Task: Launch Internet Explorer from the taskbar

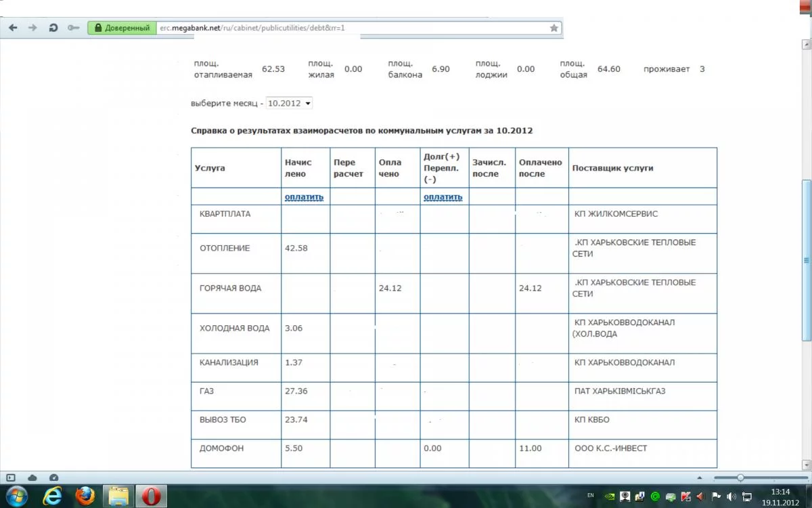Action: (x=52, y=496)
